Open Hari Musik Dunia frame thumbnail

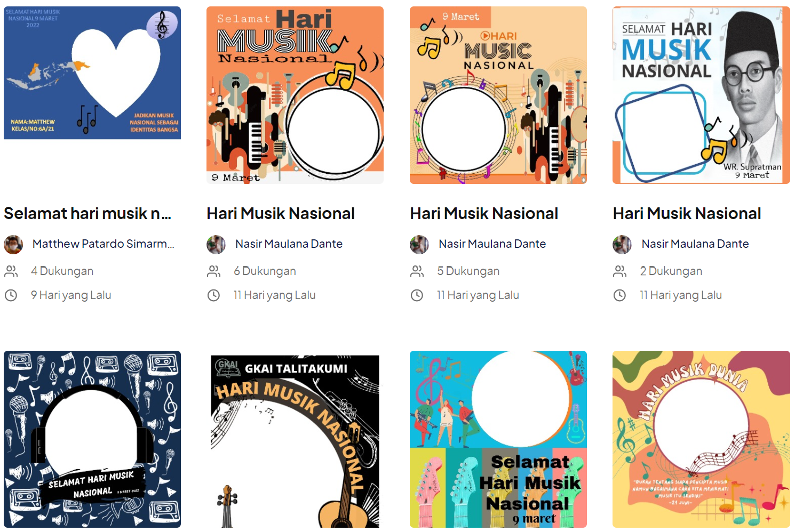click(701, 439)
